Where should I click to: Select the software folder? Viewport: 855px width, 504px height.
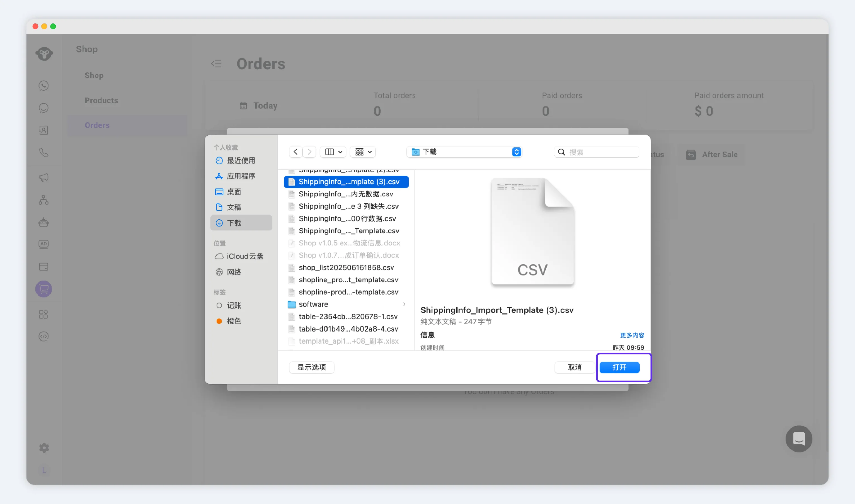point(346,304)
